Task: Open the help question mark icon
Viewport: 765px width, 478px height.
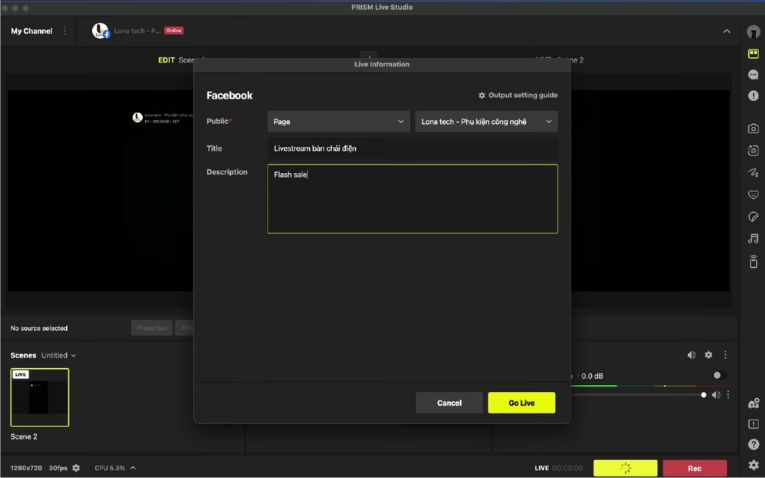Action: [x=753, y=444]
